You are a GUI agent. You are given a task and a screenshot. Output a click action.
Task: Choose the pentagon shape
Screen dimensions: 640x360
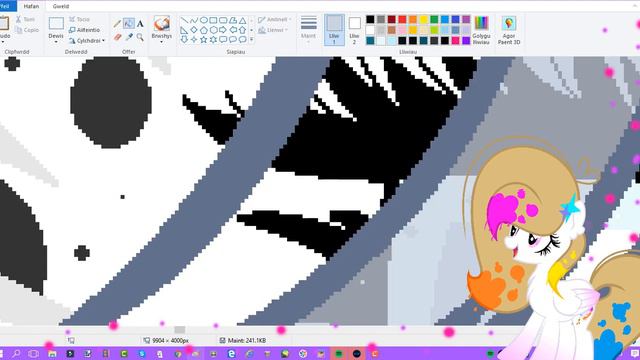(204, 30)
